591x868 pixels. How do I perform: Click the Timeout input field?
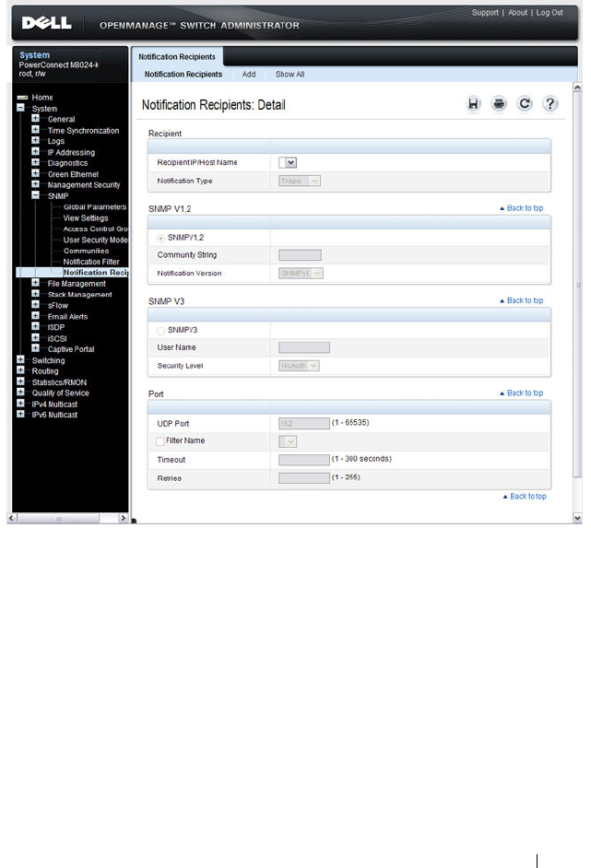[x=304, y=460]
